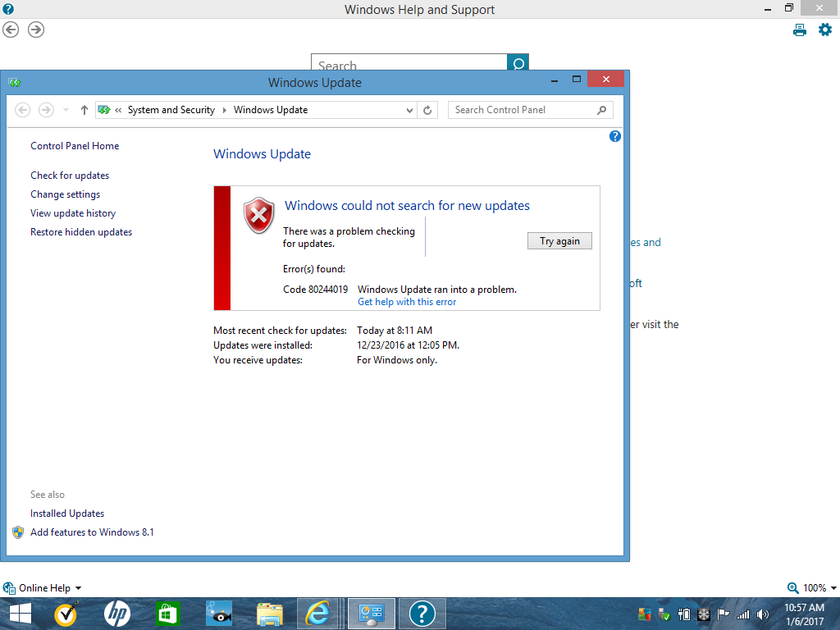This screenshot has height=630, width=840.
Task: Expand the arrow after System and Security
Action: pyautogui.click(x=225, y=111)
